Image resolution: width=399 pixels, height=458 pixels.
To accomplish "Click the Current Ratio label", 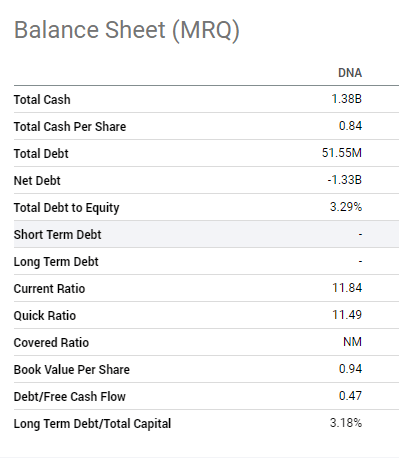I will [49, 289].
